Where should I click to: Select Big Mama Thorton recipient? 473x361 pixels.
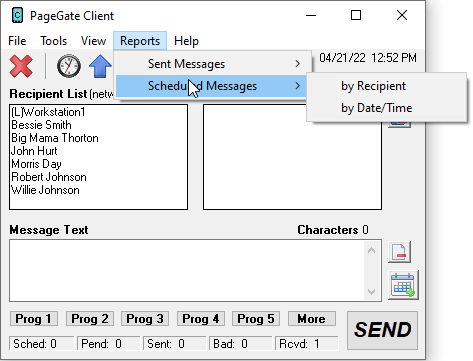[x=55, y=138]
